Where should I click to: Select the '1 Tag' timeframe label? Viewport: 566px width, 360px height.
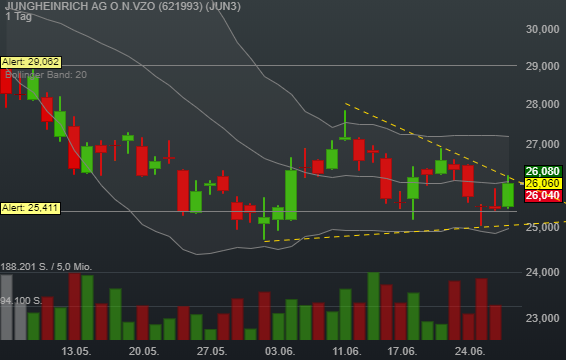point(18,16)
